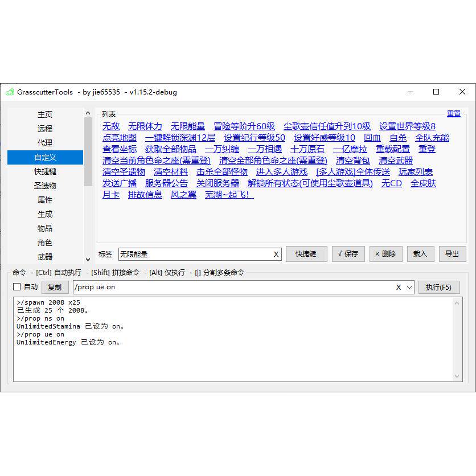Open the 角色 section
Viewport: 476px width, 476px height.
pyautogui.click(x=45, y=243)
